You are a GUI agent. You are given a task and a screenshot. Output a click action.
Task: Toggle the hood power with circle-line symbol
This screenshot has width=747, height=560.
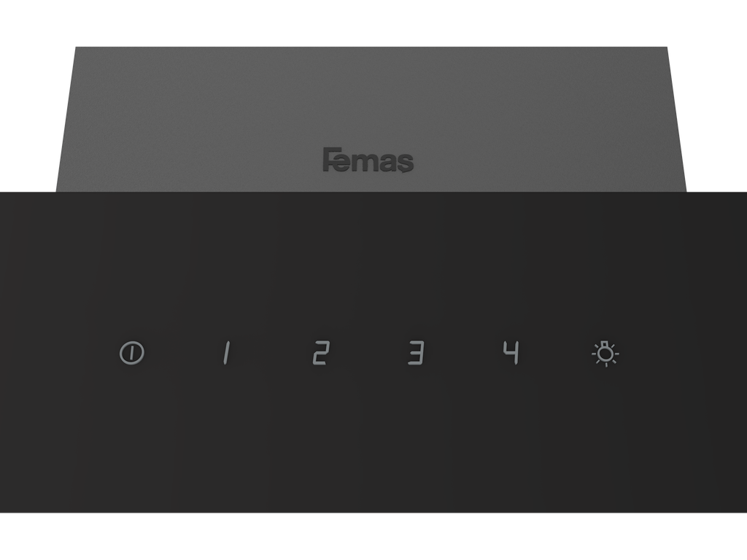(x=132, y=353)
